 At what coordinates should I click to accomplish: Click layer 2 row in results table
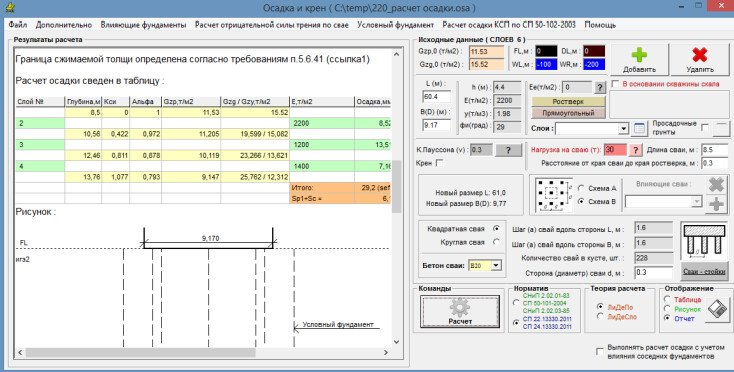coord(204,123)
